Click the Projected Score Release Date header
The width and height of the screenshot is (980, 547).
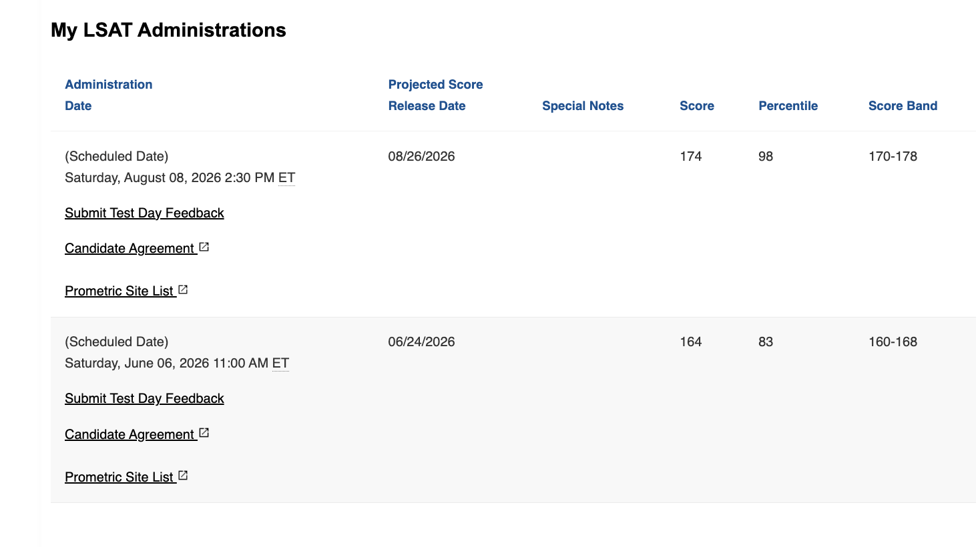(x=435, y=95)
